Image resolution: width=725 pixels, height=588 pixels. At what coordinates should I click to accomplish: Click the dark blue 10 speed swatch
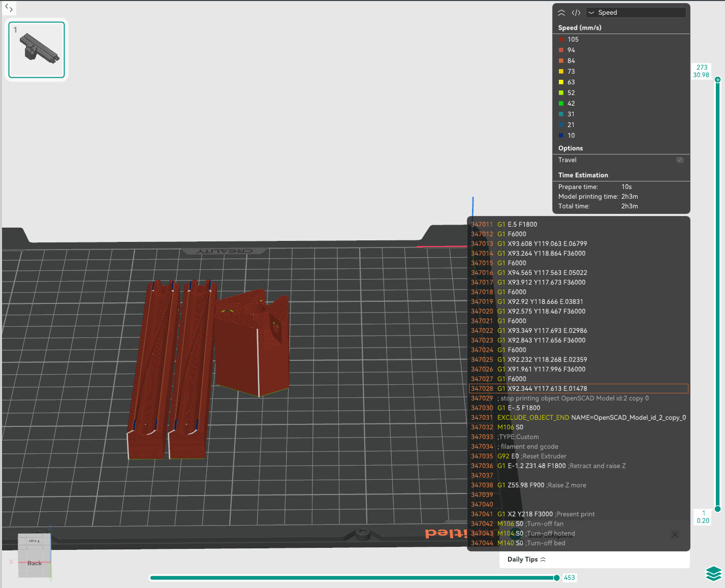561,136
